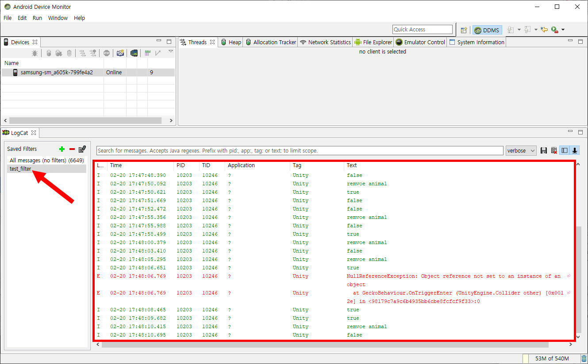Click the Tag column header in LogCat
588x364 pixels.
click(317, 165)
